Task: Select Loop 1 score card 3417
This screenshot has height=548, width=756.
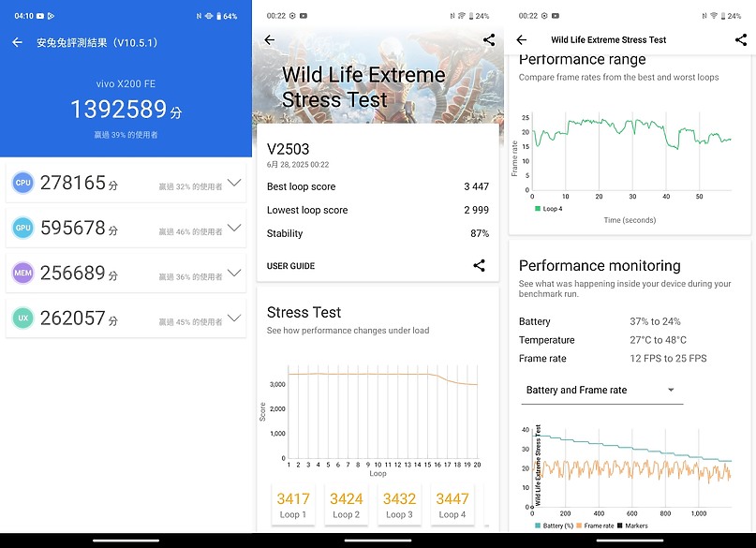Action: [293, 505]
